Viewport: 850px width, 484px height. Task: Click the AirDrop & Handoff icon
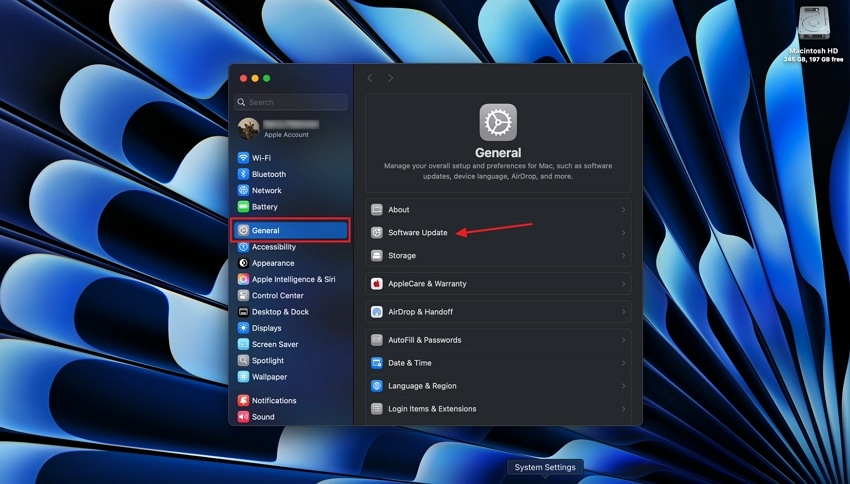click(x=377, y=312)
